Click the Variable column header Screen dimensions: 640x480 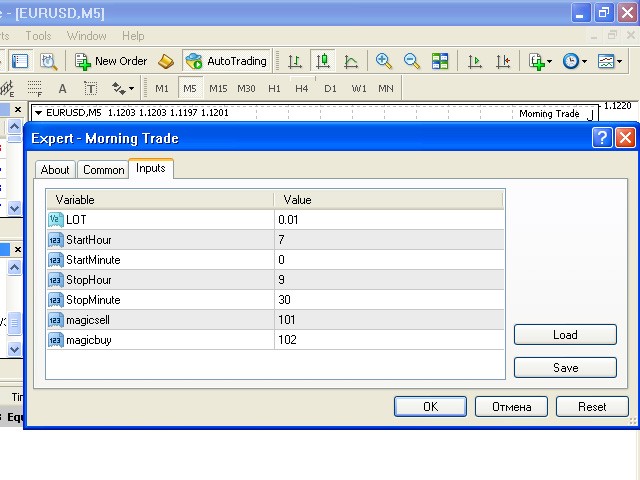click(x=160, y=200)
